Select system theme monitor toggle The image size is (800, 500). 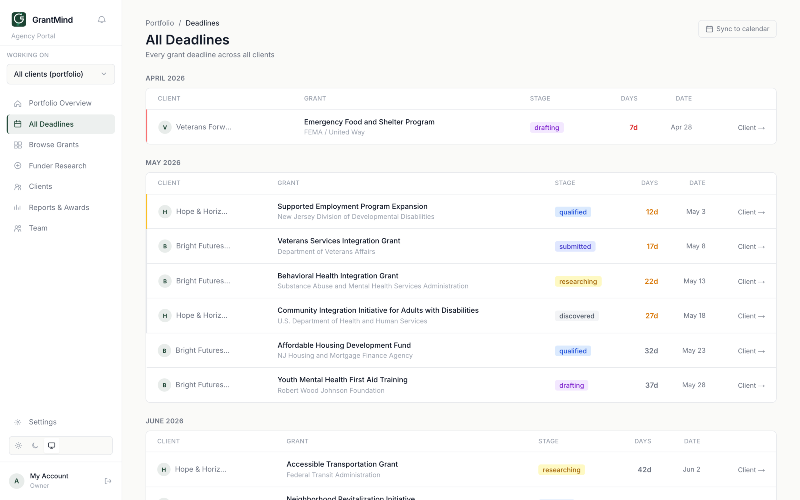coord(52,445)
